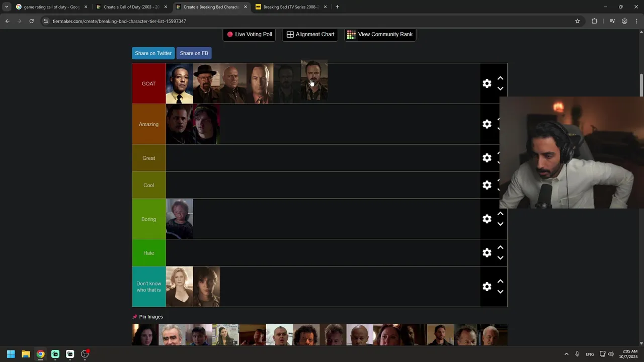Select the blonde woman thumbnail in Don't know row
The image size is (644, 362).
[x=179, y=287]
